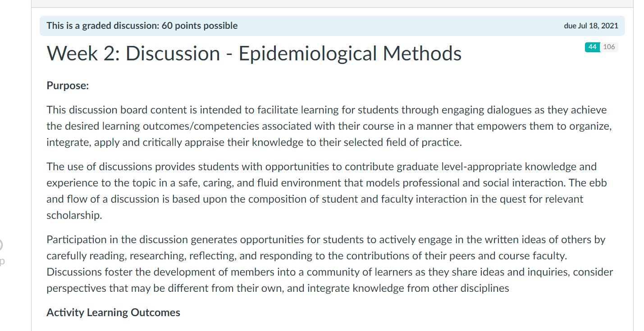Click the graded discussion 60 points banner
The width and height of the screenshot is (644, 331).
tap(142, 26)
